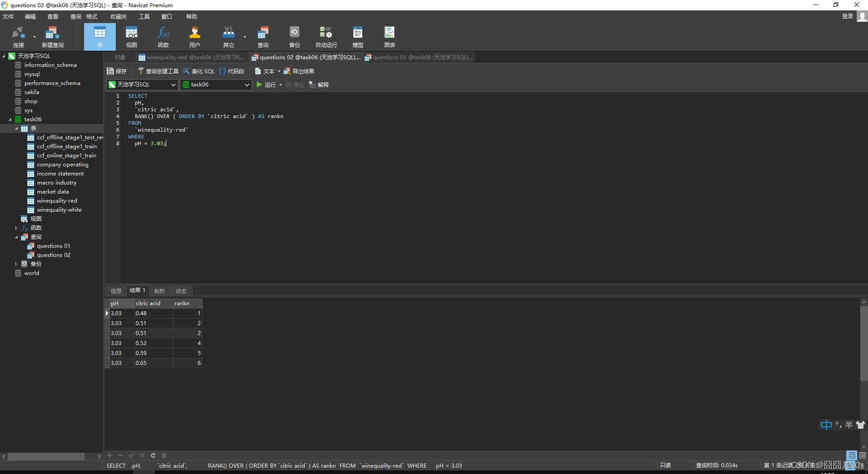The image size is (868, 474).
Task: Open the 编辑 menu
Action: point(30,17)
